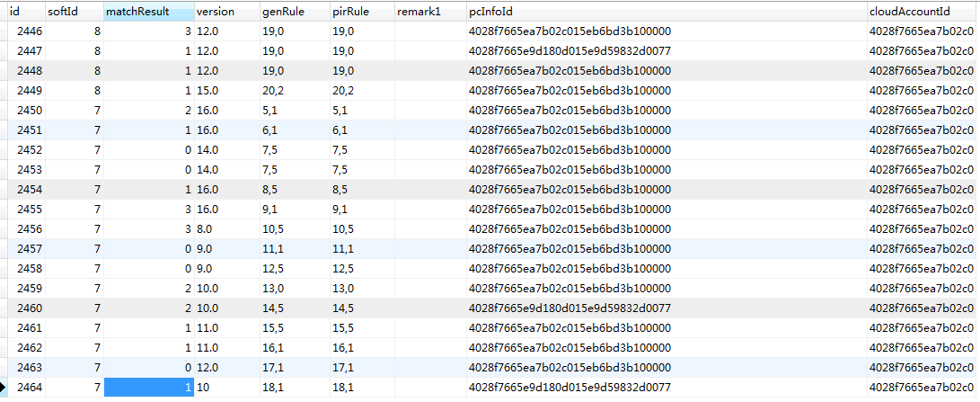Viewport: 980px width, 402px height.
Task: Select the pcInfoId column header
Action: point(667,12)
